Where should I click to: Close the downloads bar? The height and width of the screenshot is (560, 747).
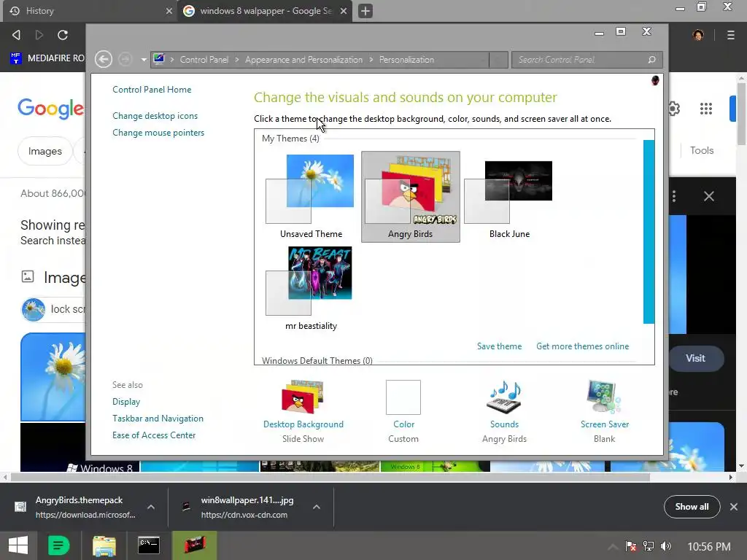[x=734, y=507]
